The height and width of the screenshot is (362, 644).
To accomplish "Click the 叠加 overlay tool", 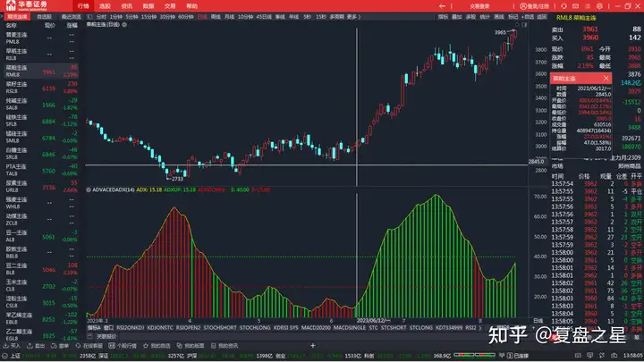I will [457, 17].
